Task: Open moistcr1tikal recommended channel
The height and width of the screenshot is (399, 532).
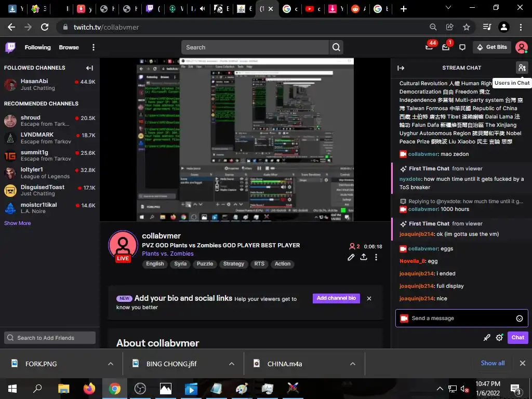Action: [50, 208]
